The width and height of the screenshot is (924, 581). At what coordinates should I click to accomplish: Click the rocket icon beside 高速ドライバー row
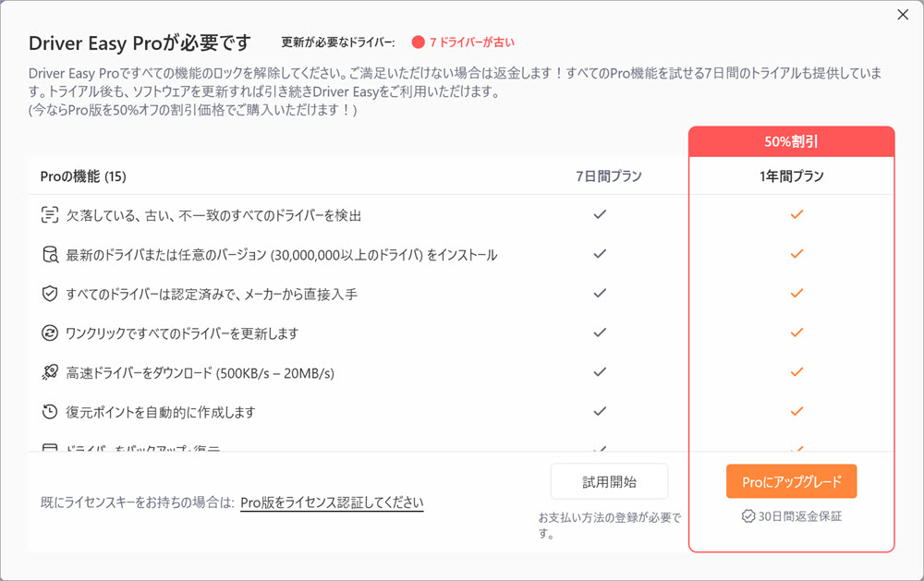point(50,372)
